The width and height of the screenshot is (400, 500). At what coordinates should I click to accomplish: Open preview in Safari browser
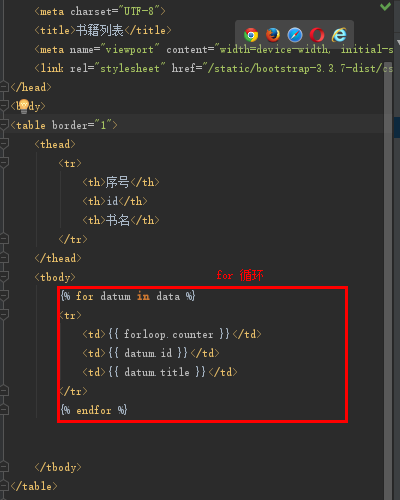tap(295, 35)
